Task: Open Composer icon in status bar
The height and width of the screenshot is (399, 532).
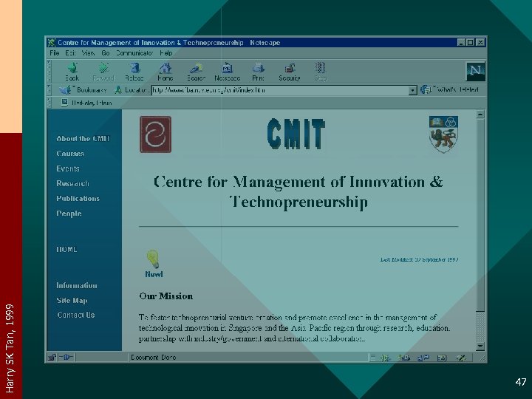Action: coord(461,358)
